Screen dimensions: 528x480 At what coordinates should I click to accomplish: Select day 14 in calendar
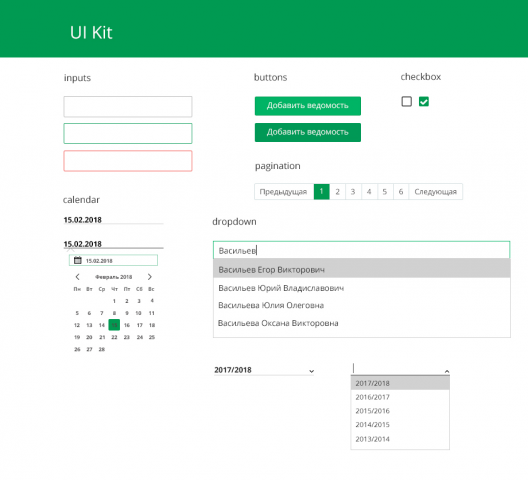point(102,325)
